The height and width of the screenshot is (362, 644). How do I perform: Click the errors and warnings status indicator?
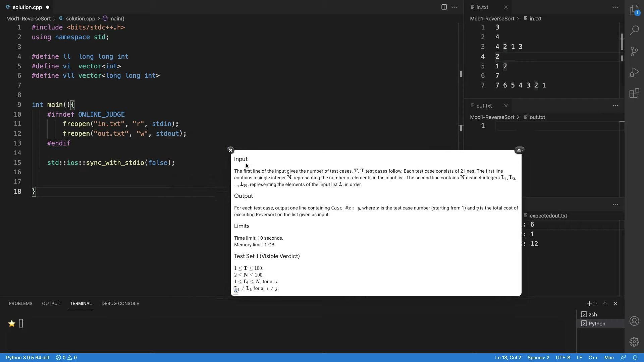66,358
